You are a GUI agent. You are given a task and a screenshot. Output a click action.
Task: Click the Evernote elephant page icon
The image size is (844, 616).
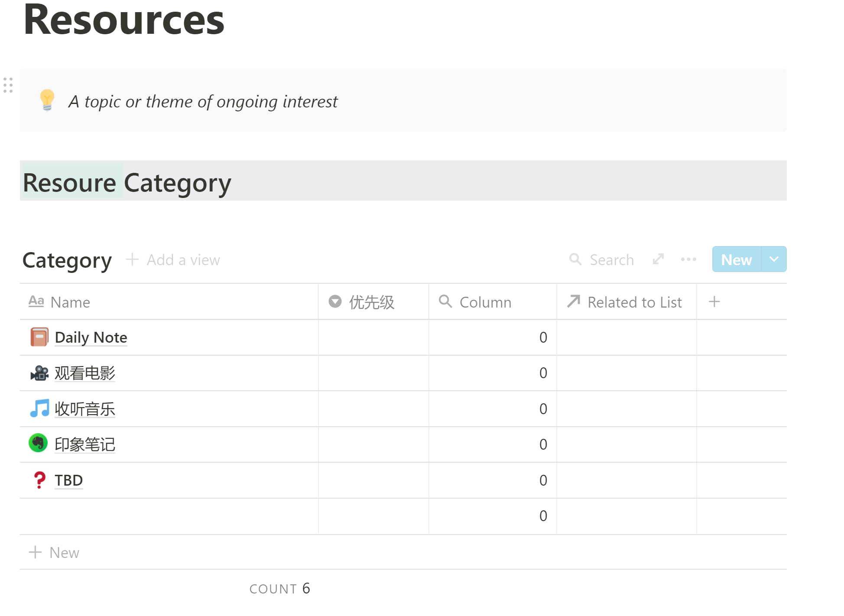pyautogui.click(x=38, y=443)
